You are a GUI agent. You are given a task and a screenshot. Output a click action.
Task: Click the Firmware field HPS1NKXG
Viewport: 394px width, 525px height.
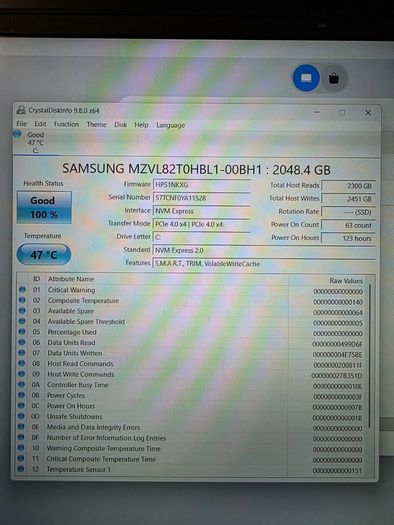pyautogui.click(x=202, y=185)
